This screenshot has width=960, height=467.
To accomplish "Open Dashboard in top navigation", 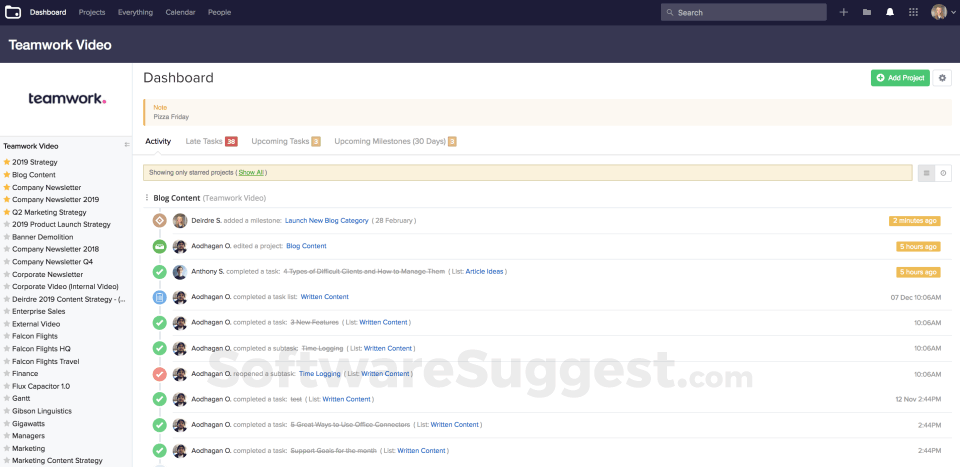I will (x=48, y=12).
